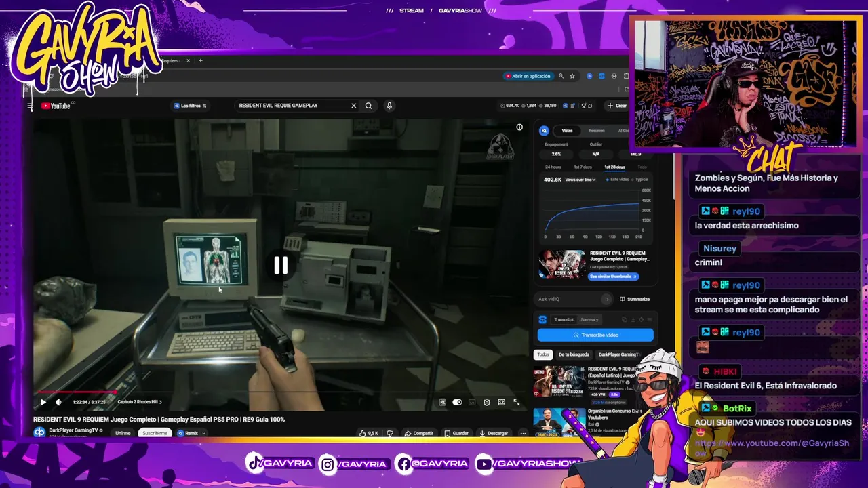Select the De tu búsqueda chip
This screenshot has width=868, height=488.
[574, 354]
